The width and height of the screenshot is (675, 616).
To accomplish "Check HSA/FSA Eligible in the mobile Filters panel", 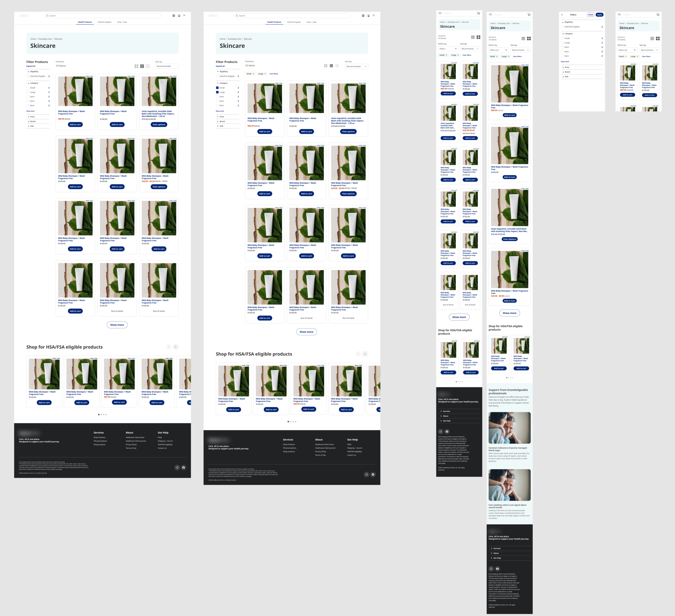I will pyautogui.click(x=562, y=27).
